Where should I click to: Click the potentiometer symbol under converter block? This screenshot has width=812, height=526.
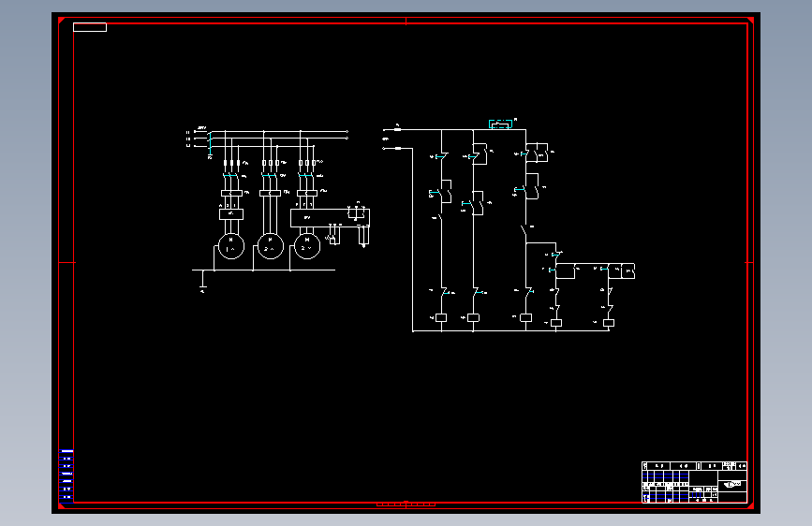(x=332, y=236)
